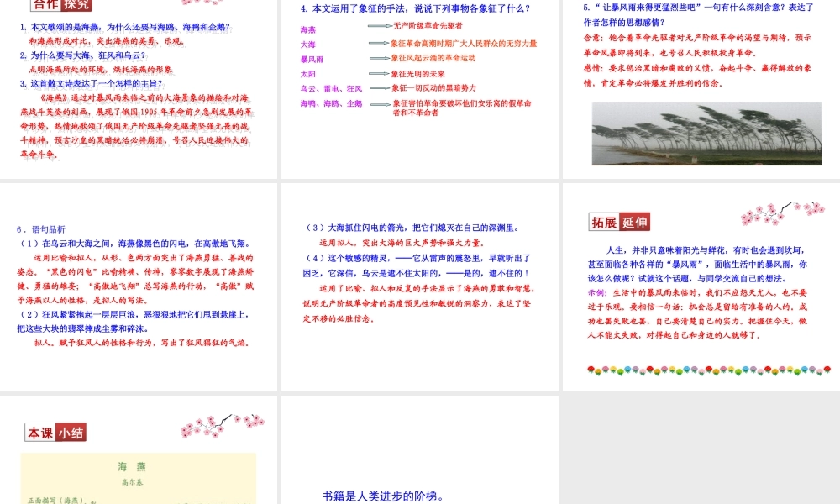Click the purple word 暴风雨

[312, 59]
